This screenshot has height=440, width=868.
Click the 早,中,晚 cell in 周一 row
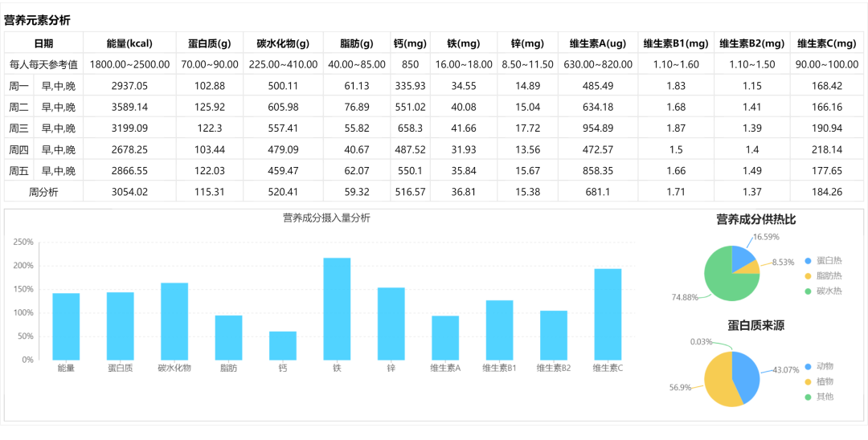click(x=59, y=86)
